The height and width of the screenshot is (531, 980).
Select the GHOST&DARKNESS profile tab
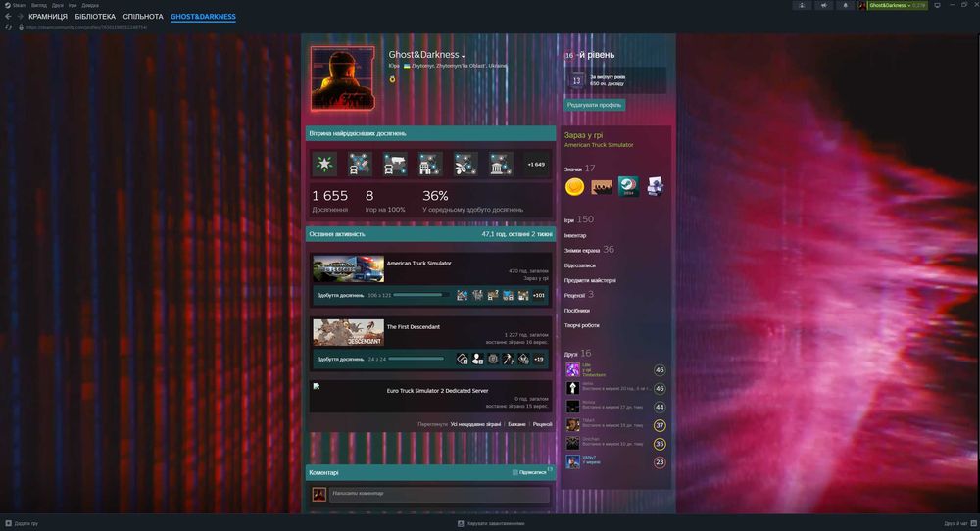[203, 17]
